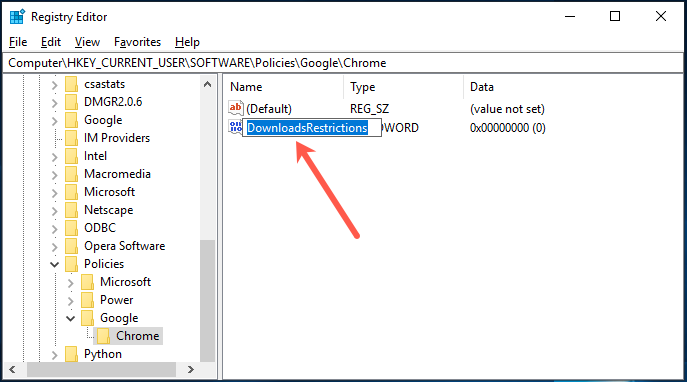This screenshot has height=382, width=687.
Task: Open the Edit menu
Action: click(51, 42)
